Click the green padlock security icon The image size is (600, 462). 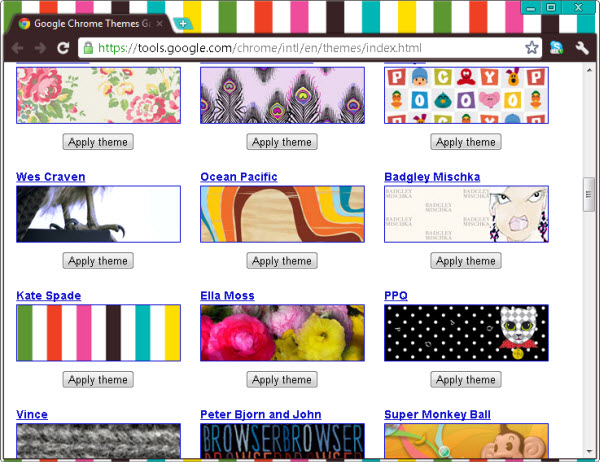[x=88, y=47]
